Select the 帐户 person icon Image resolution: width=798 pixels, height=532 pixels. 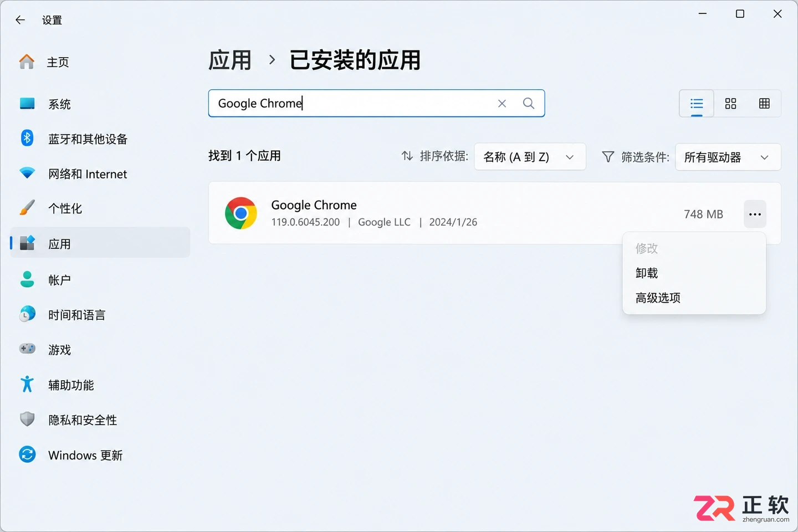pyautogui.click(x=27, y=279)
